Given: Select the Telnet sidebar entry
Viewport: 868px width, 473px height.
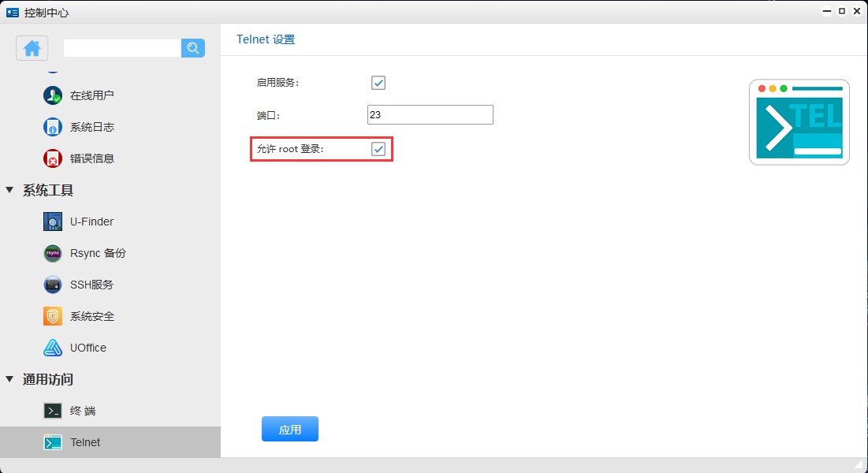Looking at the screenshot, I should (87, 442).
